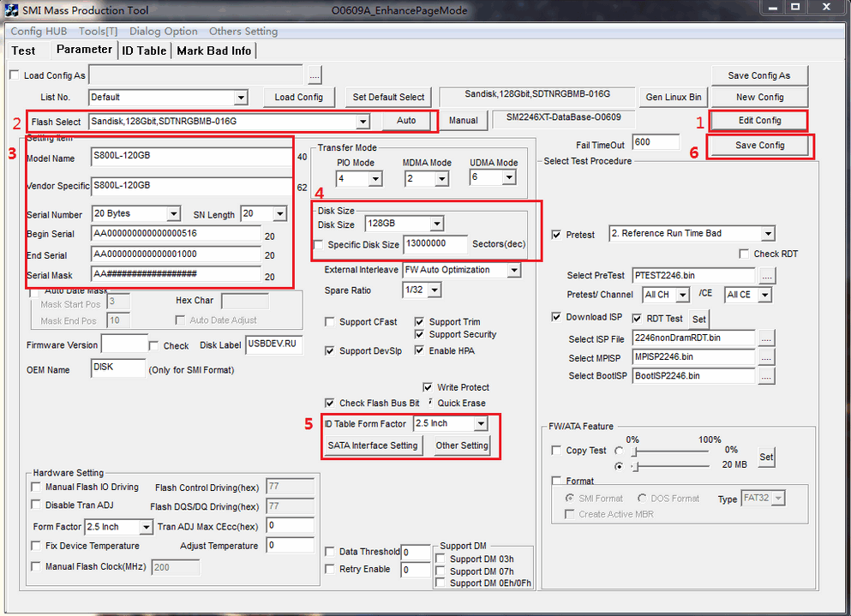Toggle the Specific Disk Size checkbox
The width and height of the screenshot is (851, 616).
[x=319, y=245]
